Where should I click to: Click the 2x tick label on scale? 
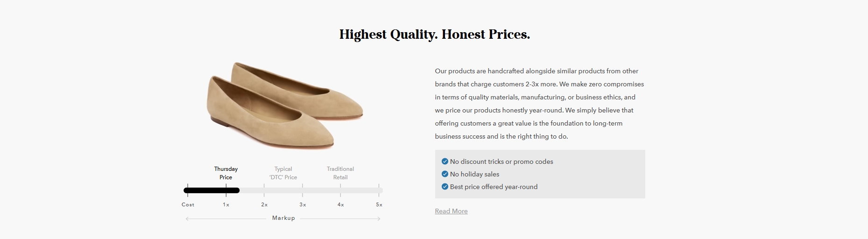point(264,205)
